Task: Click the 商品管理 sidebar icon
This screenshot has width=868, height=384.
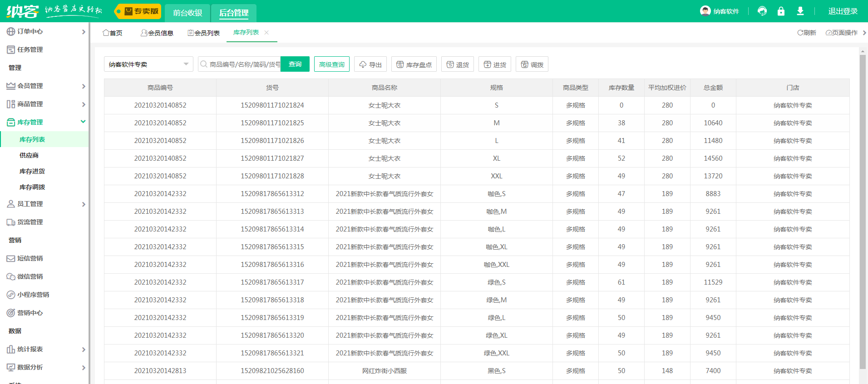Action: [11, 104]
